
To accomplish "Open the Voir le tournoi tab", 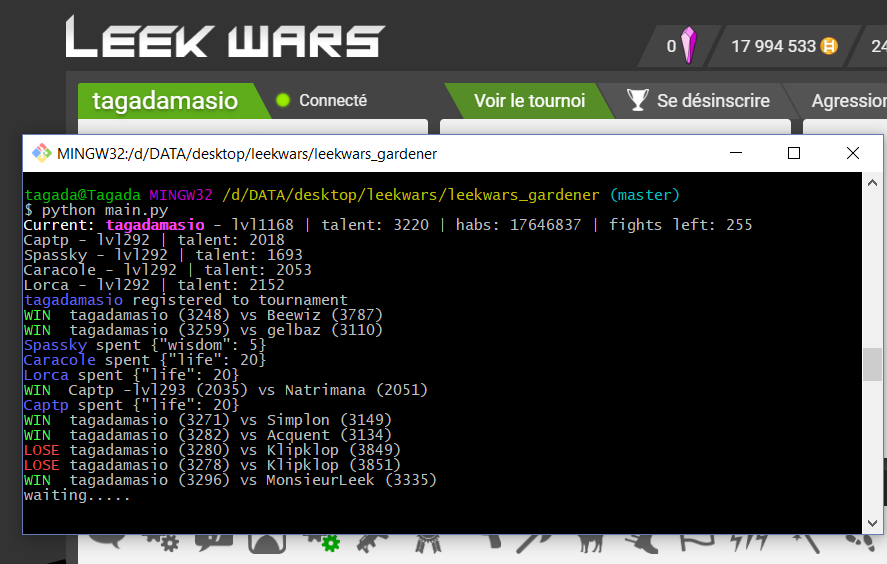I will (529, 101).
